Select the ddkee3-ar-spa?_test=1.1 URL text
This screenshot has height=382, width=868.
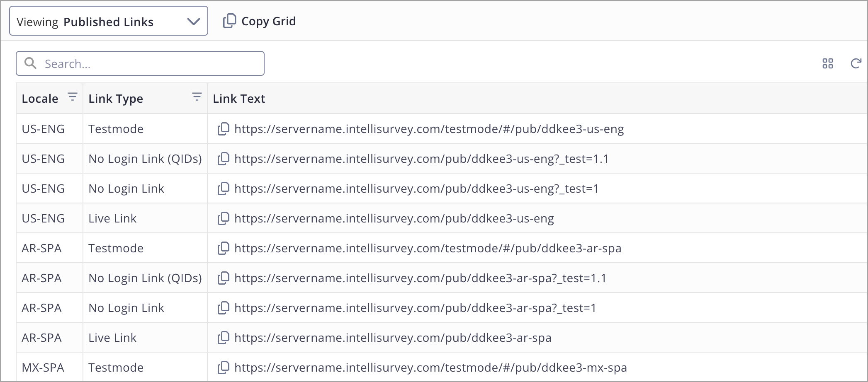click(420, 278)
